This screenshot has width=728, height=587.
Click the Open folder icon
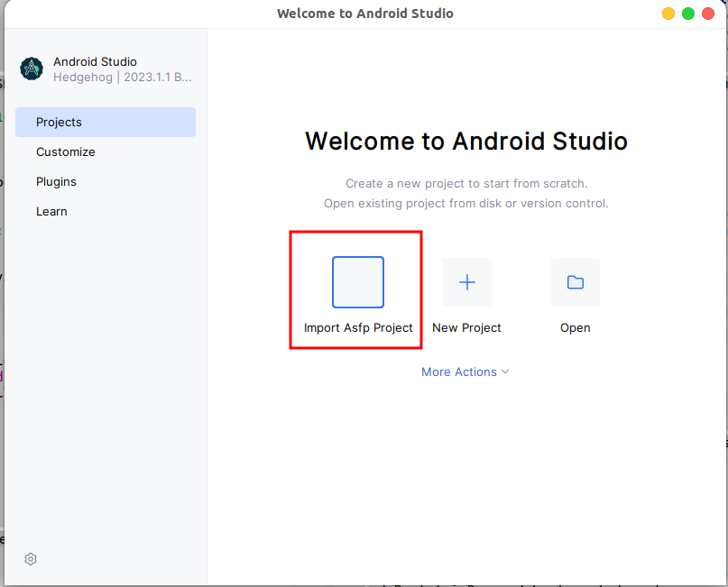576,282
